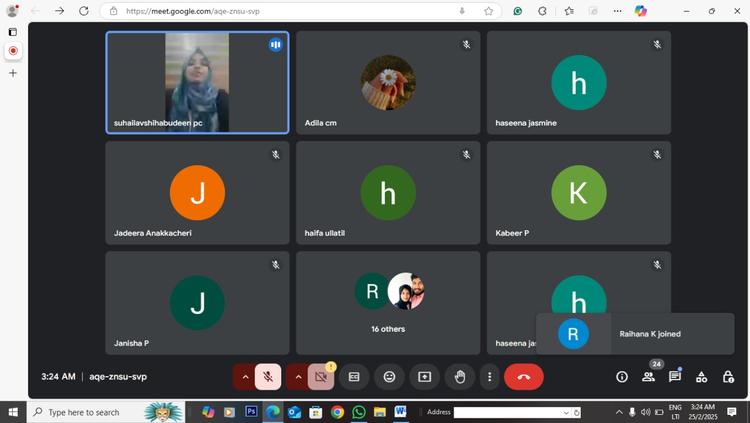The image size is (750, 423).
Task: Click the Raihana K joined notification
Action: point(635,334)
